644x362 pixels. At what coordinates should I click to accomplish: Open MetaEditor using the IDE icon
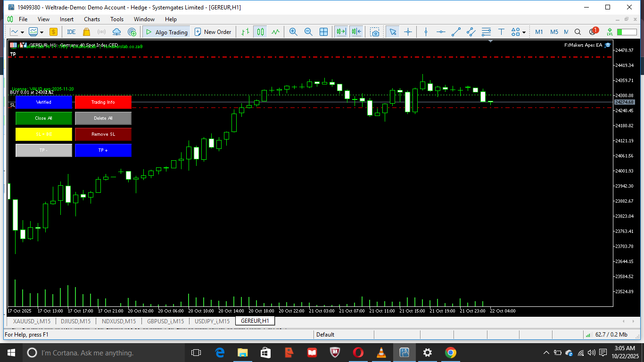[x=71, y=32]
